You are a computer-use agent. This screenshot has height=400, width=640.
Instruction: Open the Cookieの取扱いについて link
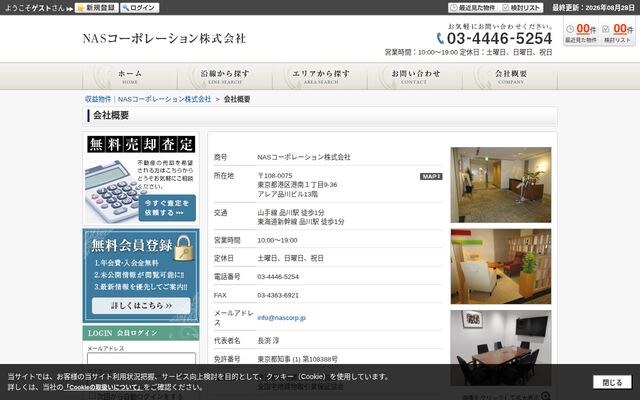point(103,387)
